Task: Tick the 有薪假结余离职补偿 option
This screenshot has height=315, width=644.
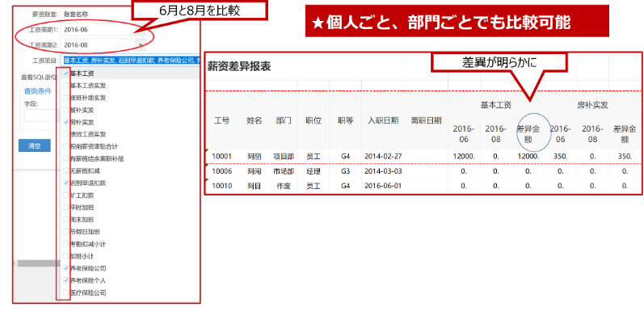Action: pyautogui.click(x=65, y=158)
